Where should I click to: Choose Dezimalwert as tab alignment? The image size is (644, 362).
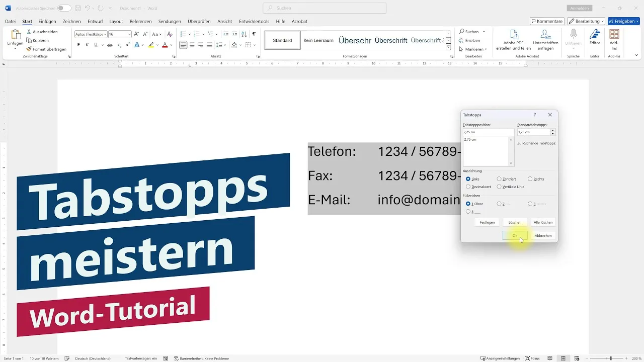(x=468, y=187)
